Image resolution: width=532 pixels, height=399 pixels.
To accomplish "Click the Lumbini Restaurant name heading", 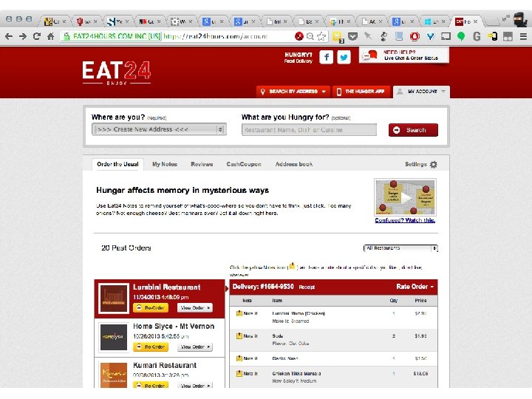I will [x=166, y=287].
